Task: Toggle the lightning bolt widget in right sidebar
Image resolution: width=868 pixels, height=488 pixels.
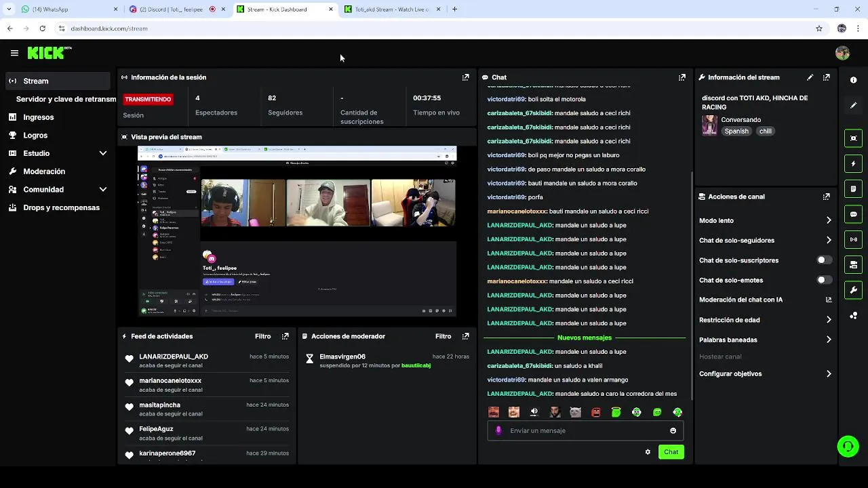Action: [853, 163]
